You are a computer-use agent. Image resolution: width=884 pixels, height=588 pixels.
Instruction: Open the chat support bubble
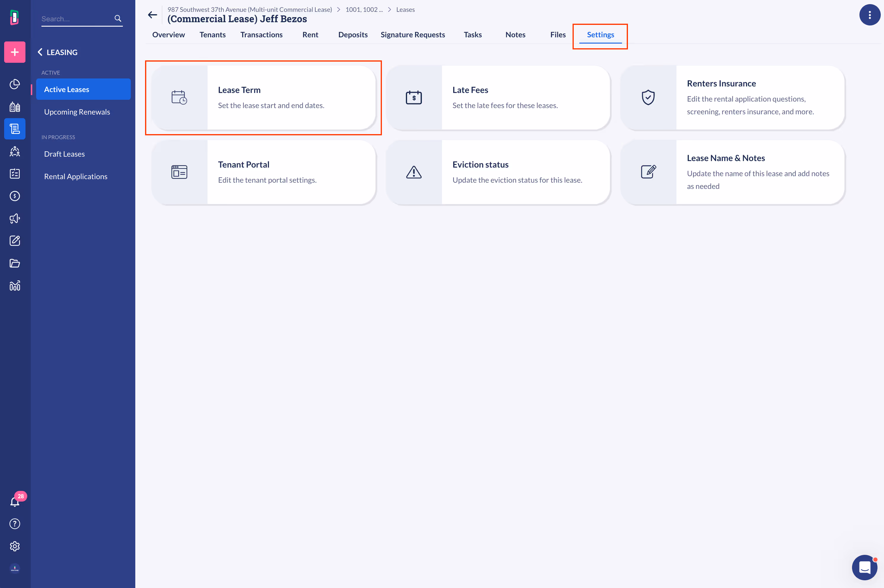864,567
